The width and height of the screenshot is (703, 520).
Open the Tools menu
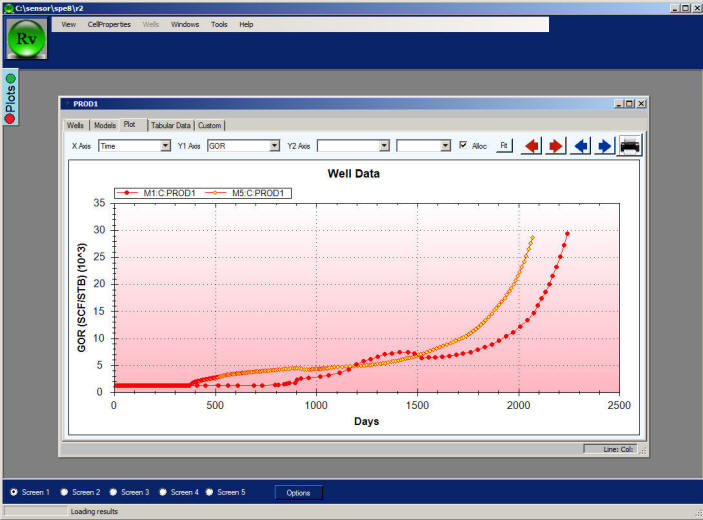(219, 24)
